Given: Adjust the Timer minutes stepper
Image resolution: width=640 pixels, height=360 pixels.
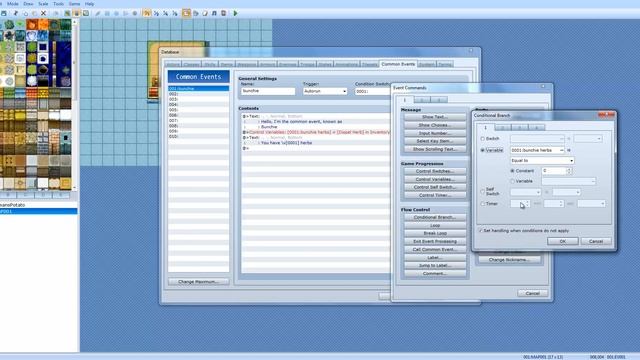Looking at the screenshot, I should click(527, 204).
